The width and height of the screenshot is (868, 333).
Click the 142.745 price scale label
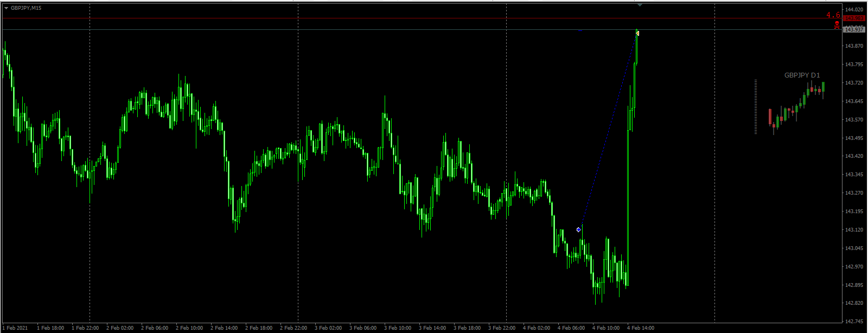[854, 322]
